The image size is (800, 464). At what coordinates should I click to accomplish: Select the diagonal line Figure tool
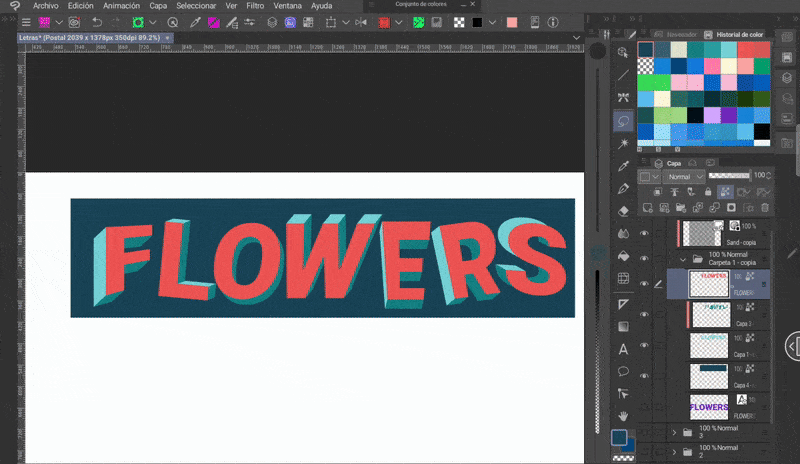623,76
